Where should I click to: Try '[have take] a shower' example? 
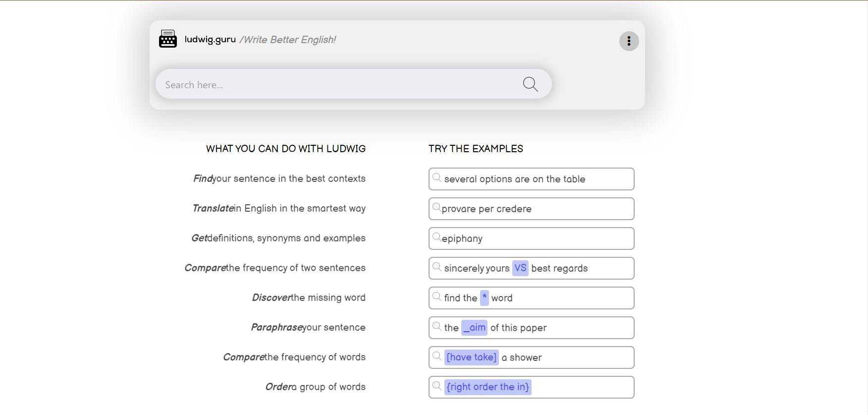click(531, 357)
